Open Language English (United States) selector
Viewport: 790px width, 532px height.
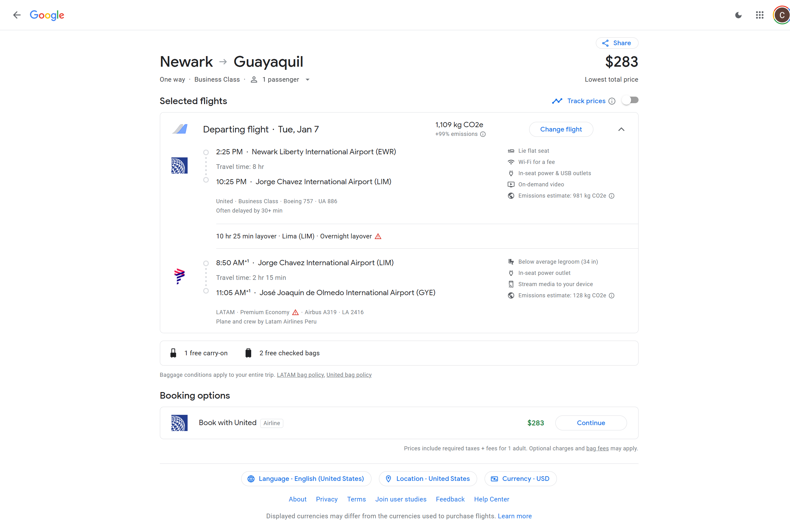click(x=306, y=479)
